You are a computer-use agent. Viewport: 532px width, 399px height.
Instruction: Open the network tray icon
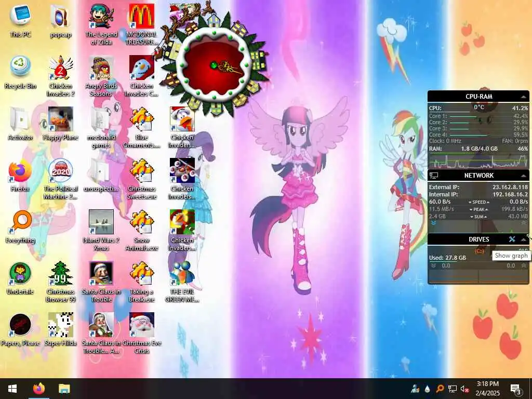(x=453, y=389)
